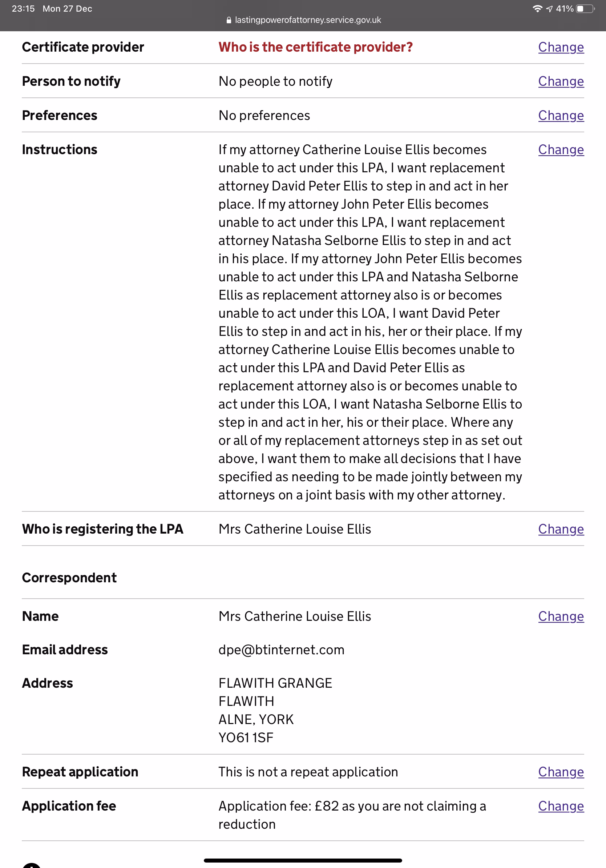Tap the battery indicator icon
This screenshot has width=606, height=868.
pos(585,9)
